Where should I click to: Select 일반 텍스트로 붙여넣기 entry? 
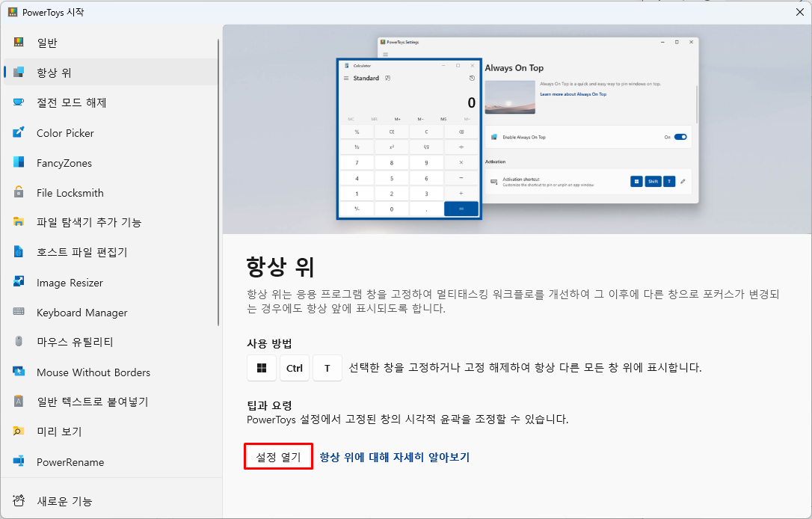click(111, 402)
